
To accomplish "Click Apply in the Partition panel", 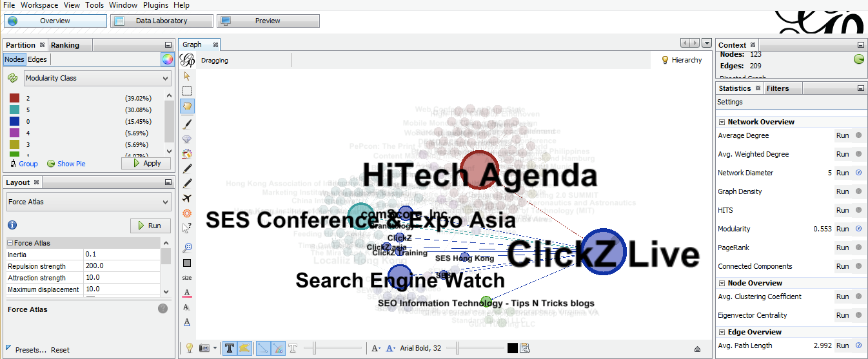I will click(146, 163).
